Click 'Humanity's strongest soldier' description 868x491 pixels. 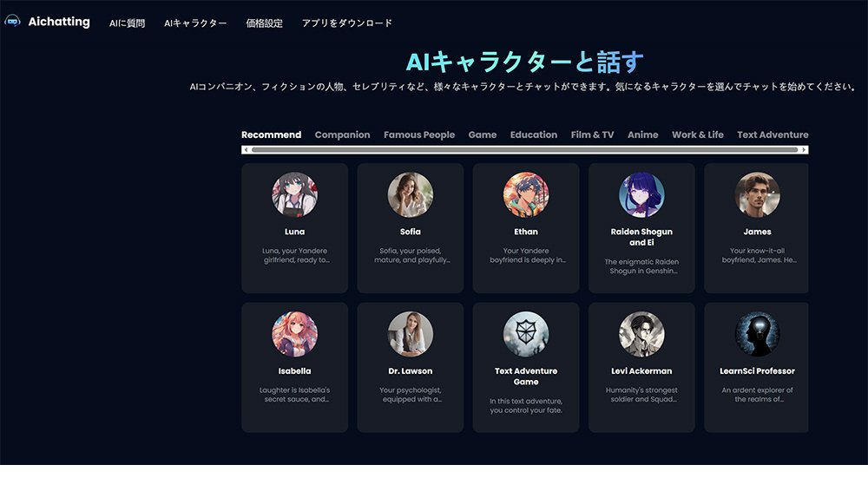pos(641,395)
